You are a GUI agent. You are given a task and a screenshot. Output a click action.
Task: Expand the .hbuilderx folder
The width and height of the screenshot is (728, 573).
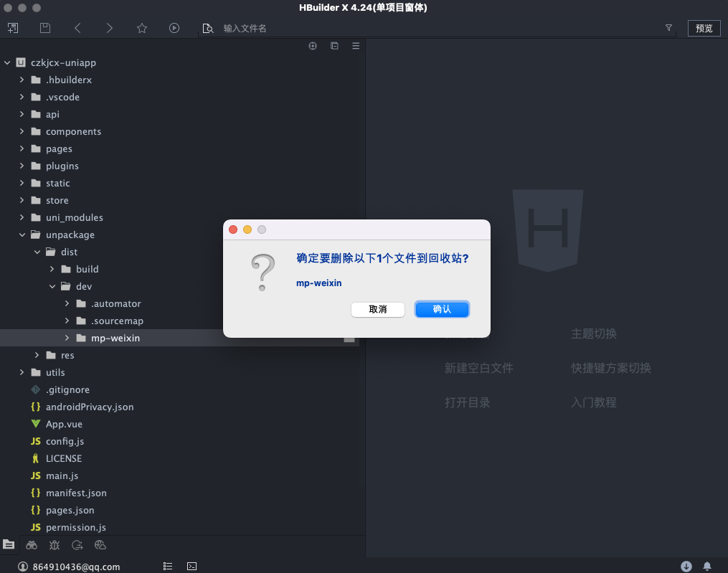(x=22, y=80)
